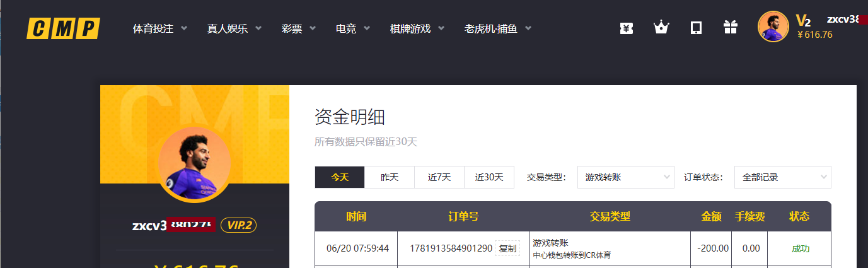Screen dimensions: 868x268
Task: Click 中心钱包转账到CR体育 description
Action: 572,255
